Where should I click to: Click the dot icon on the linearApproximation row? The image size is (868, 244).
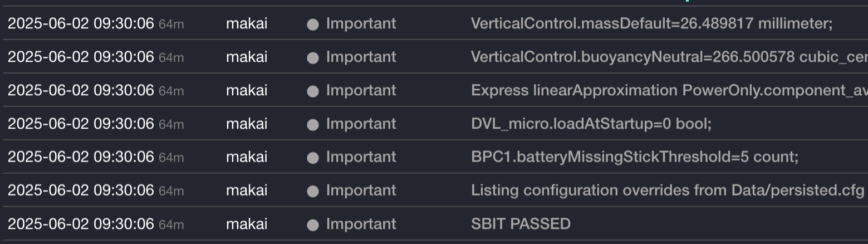[x=313, y=91]
